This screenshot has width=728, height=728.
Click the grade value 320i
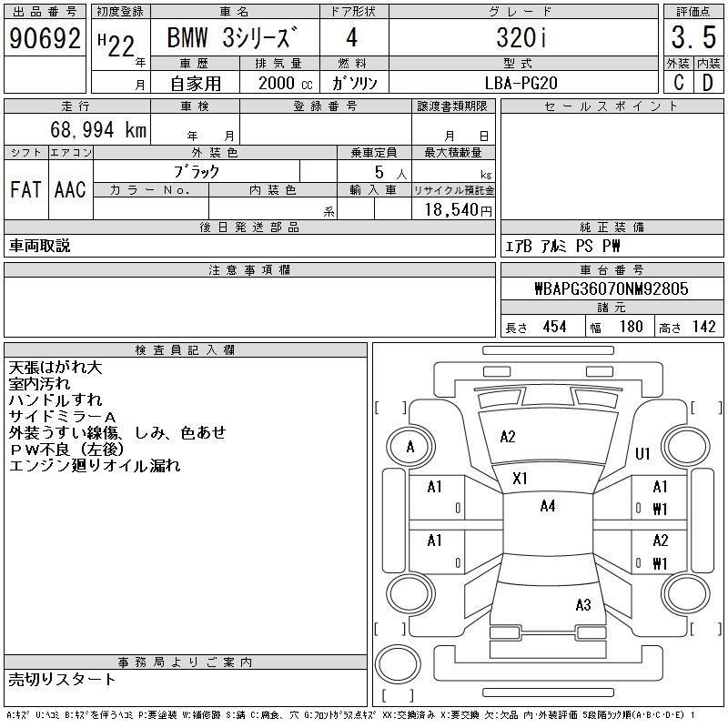521,37
